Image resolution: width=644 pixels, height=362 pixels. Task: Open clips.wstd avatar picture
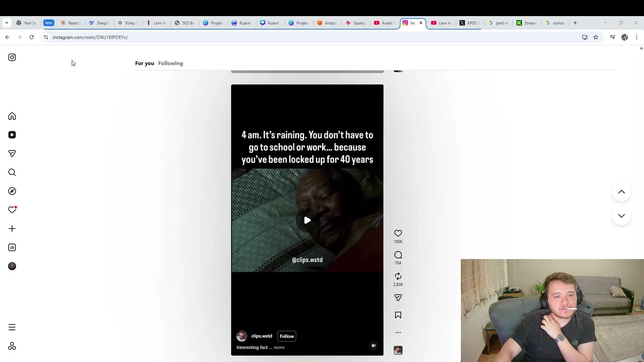(x=242, y=336)
